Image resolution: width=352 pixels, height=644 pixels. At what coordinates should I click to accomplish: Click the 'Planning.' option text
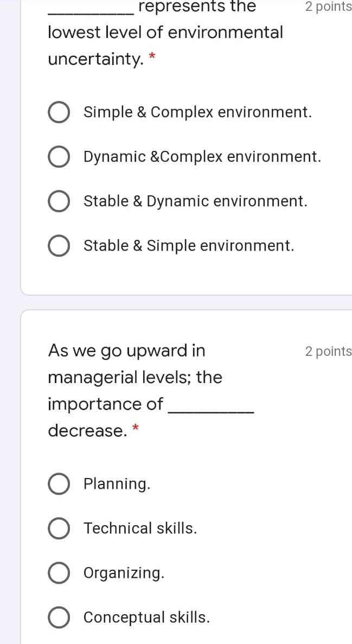pyautogui.click(x=117, y=484)
